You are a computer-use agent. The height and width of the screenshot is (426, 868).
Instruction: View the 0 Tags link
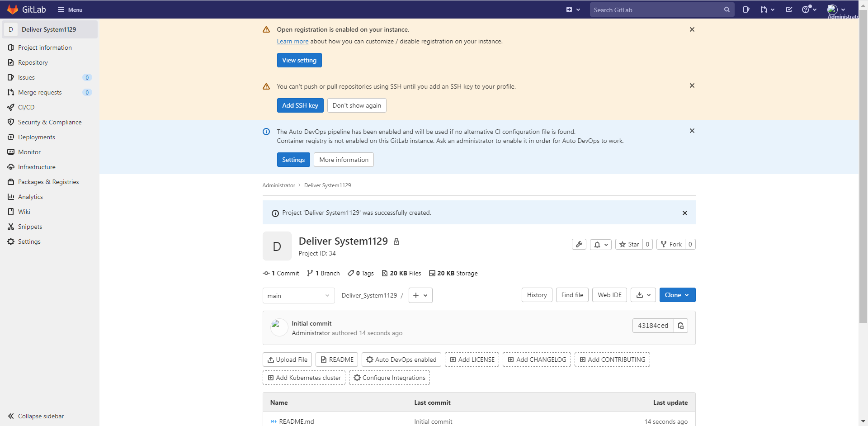[361, 273]
